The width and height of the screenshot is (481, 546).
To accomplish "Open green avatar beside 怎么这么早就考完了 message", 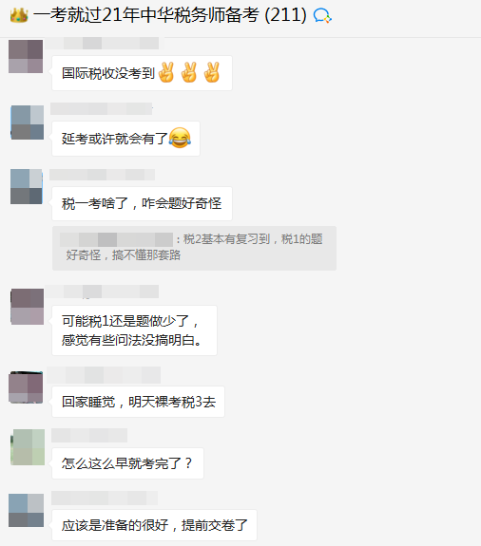I will [x=28, y=447].
